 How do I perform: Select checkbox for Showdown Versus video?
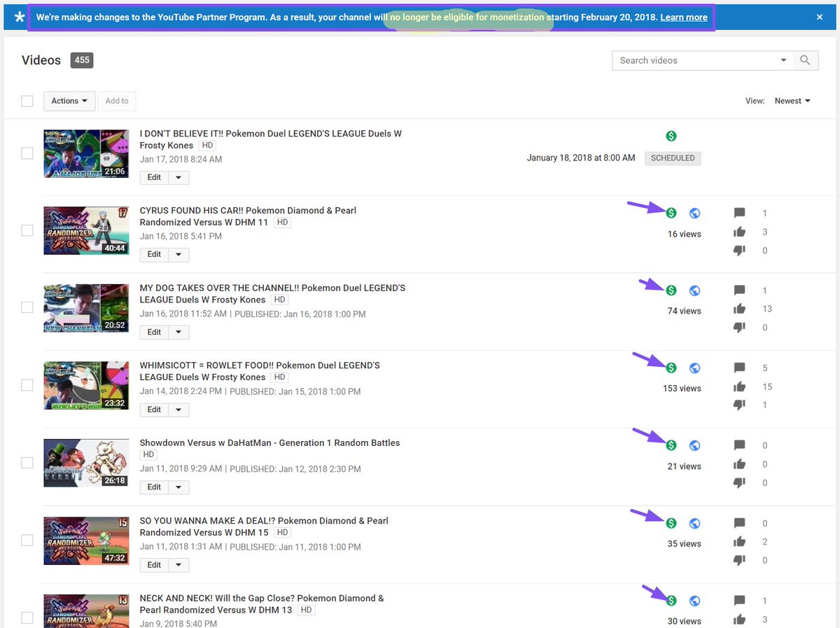point(27,463)
